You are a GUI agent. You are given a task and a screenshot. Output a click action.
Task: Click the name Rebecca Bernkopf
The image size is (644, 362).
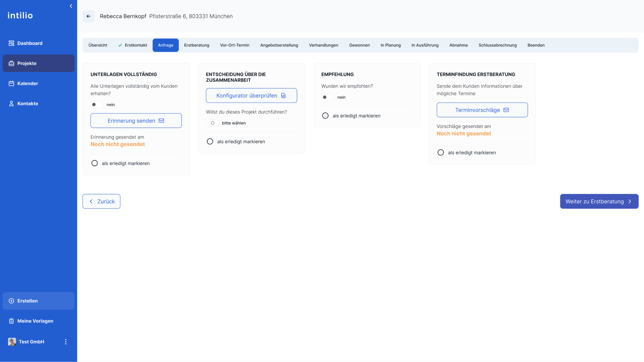123,16
